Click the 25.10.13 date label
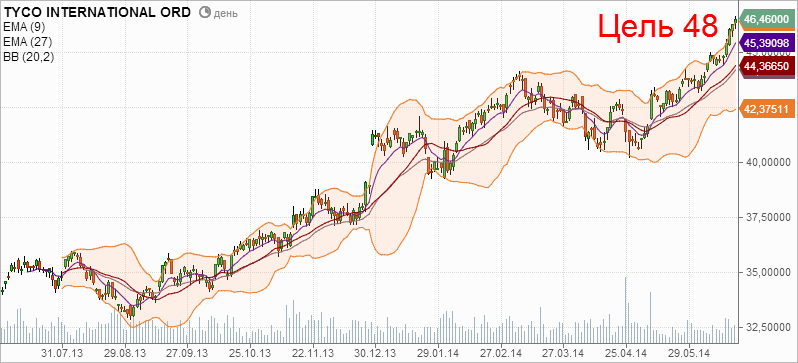 (250, 352)
